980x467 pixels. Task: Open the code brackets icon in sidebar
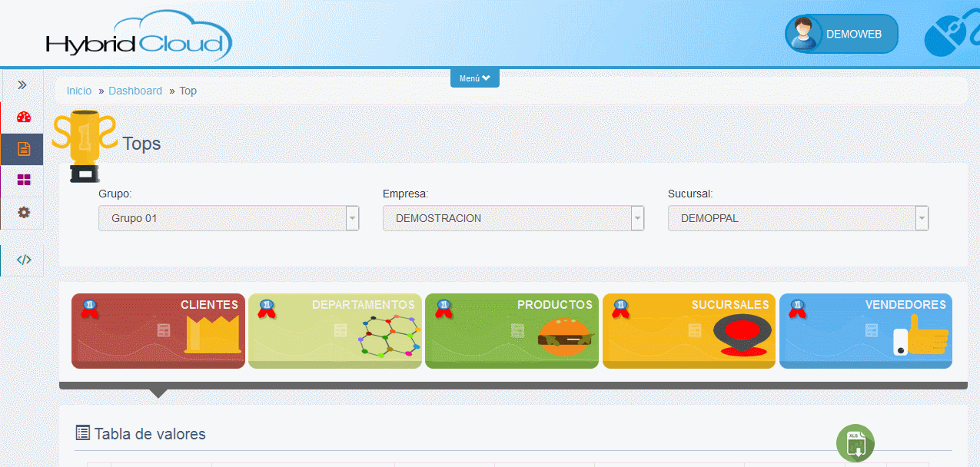tap(24, 260)
